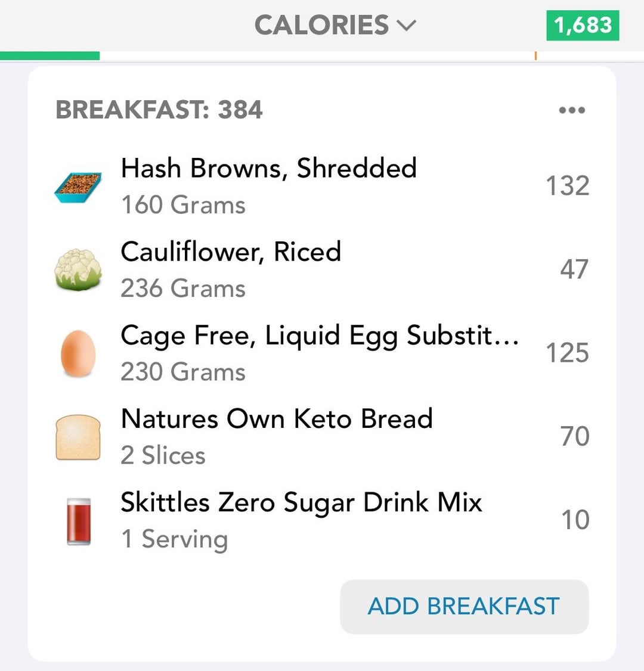The width and height of the screenshot is (644, 671).
Task: Tap the red drink glass icon
Action: [79, 521]
